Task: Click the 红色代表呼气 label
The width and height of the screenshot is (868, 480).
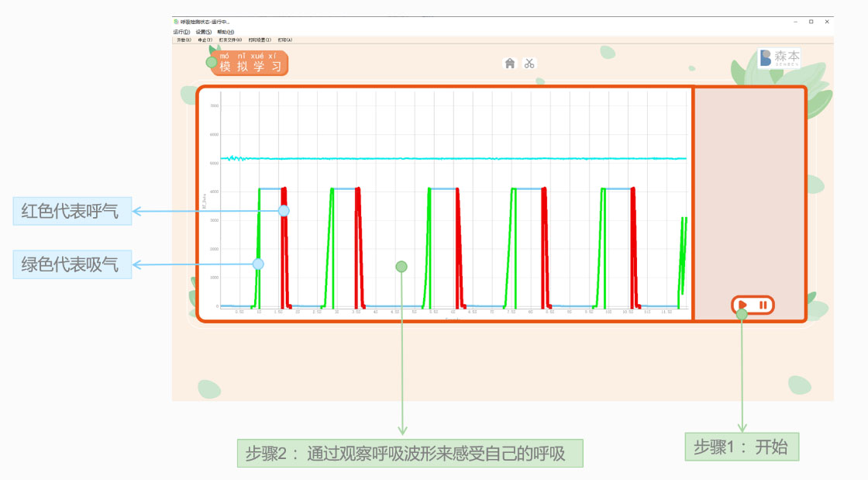Action: tap(72, 211)
